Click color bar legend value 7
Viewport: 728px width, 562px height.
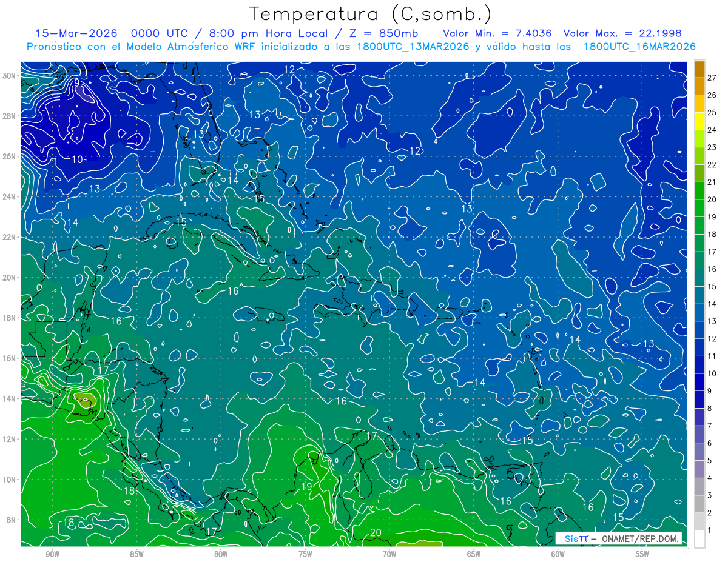pos(710,426)
